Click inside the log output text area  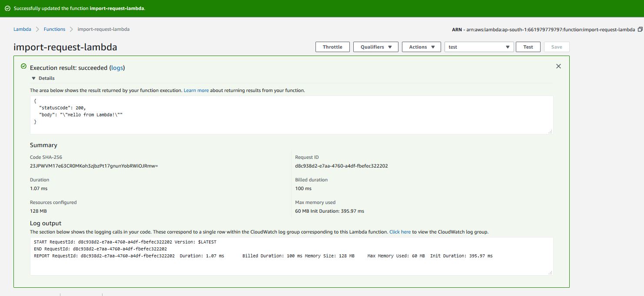point(291,265)
